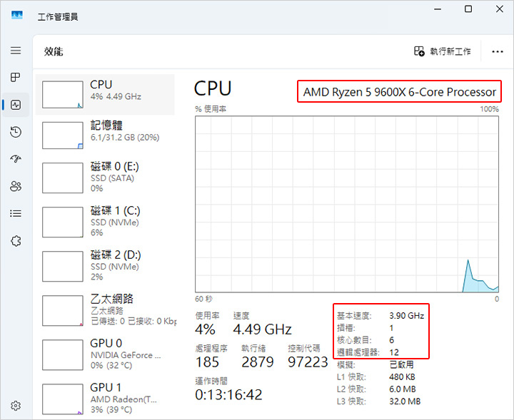Screen dimensions: 514x420
Task: Select GPU 1 AMD Radeon entry
Action: point(105,399)
